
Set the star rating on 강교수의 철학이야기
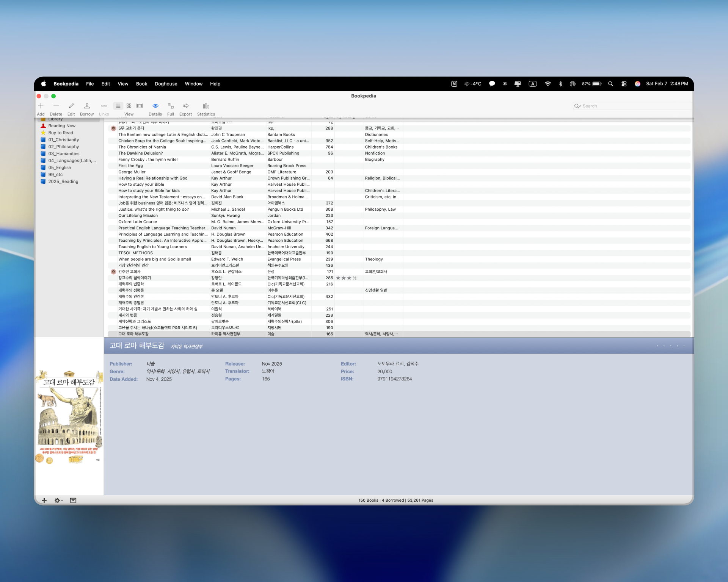[x=346, y=278]
